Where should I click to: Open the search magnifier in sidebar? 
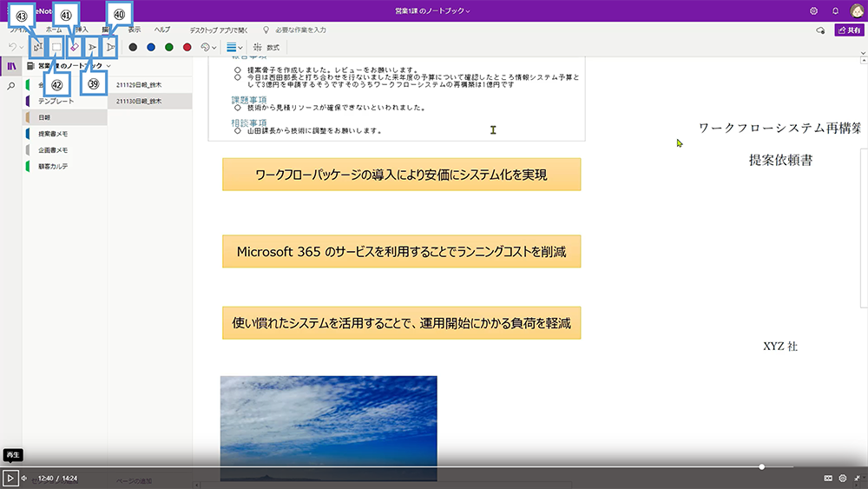[11, 86]
